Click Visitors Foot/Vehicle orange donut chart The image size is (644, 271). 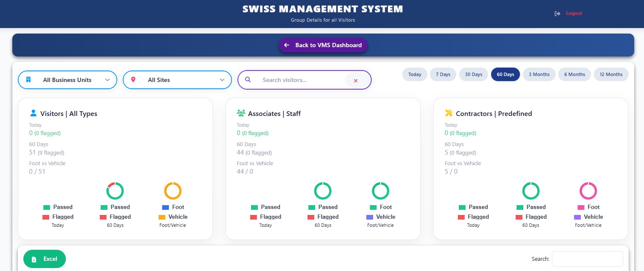(x=173, y=191)
